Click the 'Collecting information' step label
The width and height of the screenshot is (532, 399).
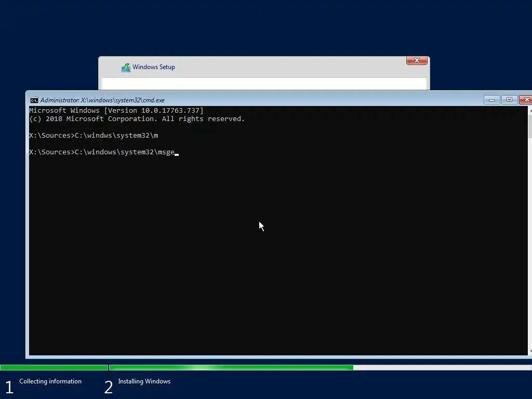pyautogui.click(x=50, y=381)
